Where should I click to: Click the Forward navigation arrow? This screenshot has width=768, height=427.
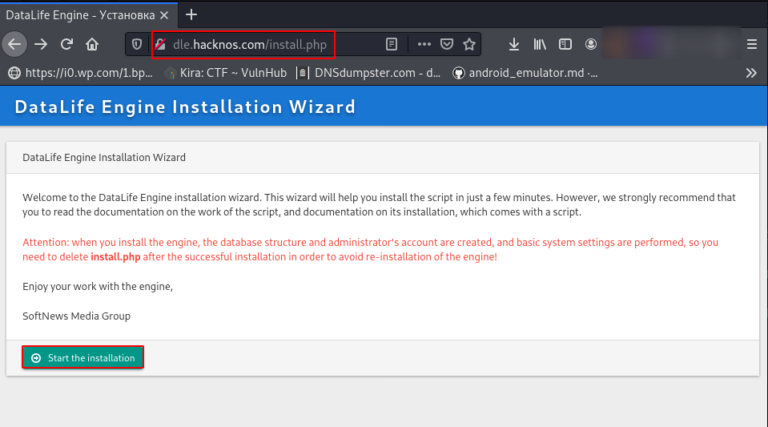(41, 44)
